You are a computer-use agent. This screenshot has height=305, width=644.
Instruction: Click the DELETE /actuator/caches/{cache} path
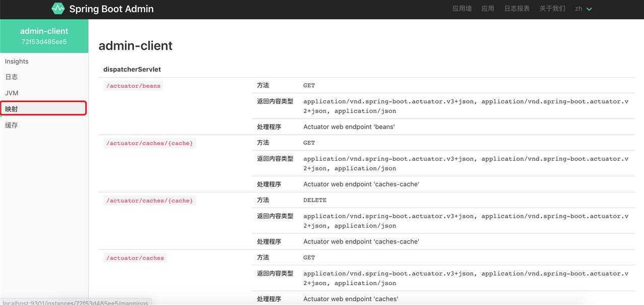(149, 201)
